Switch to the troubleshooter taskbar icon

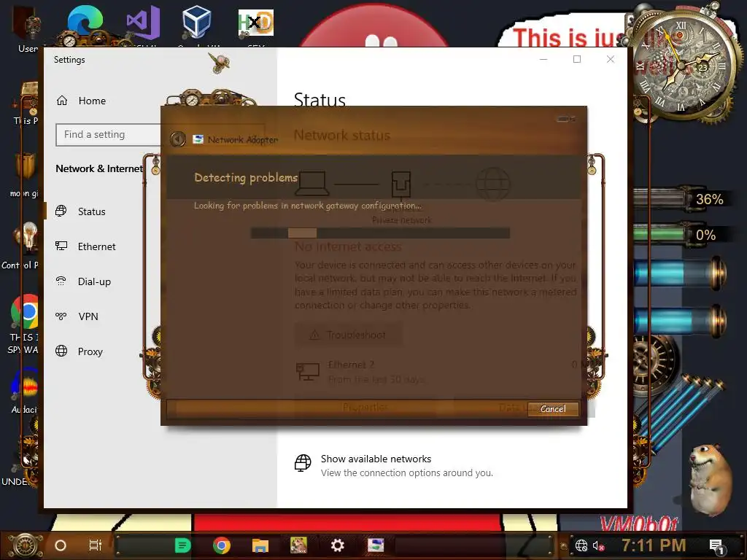pos(376,545)
